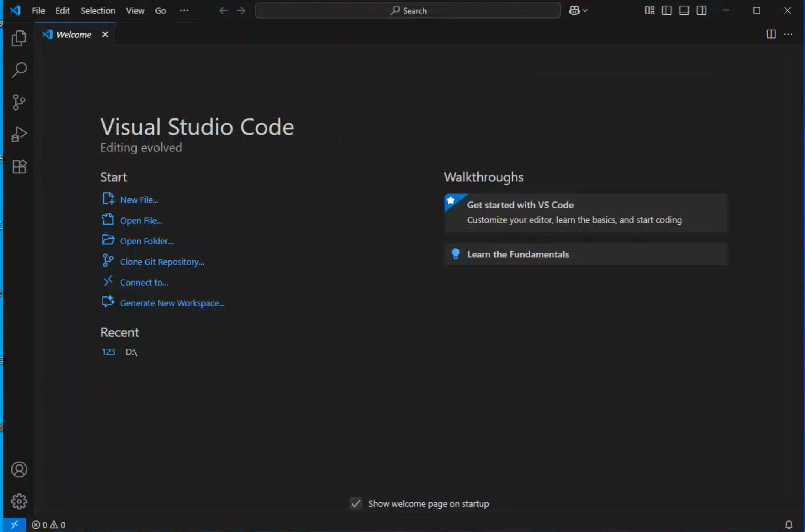Split the editor right

[x=771, y=34]
